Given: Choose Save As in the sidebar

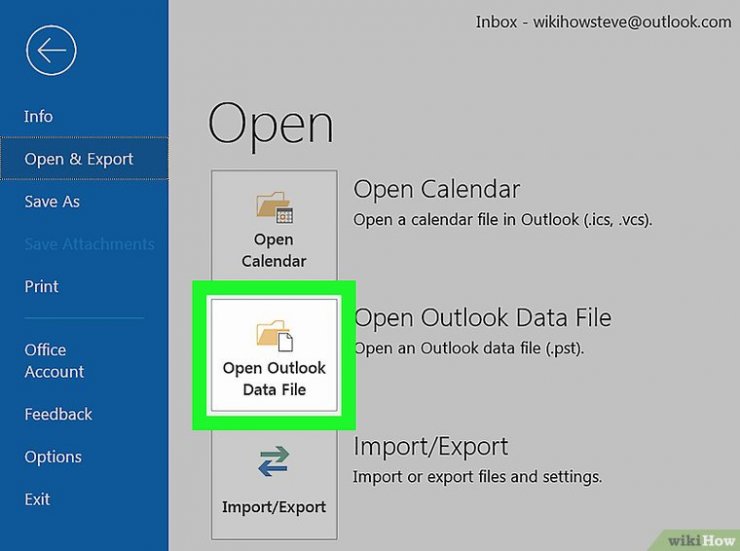Looking at the screenshot, I should (x=52, y=201).
